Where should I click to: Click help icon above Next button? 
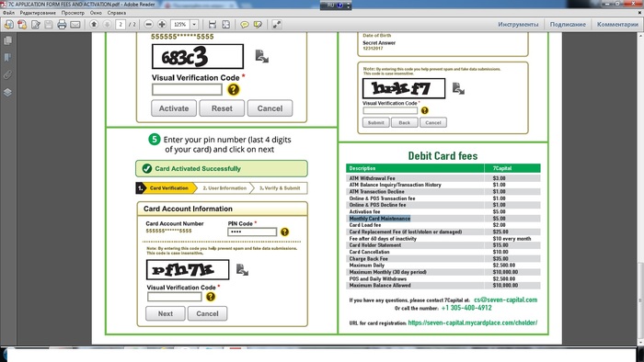211,297
